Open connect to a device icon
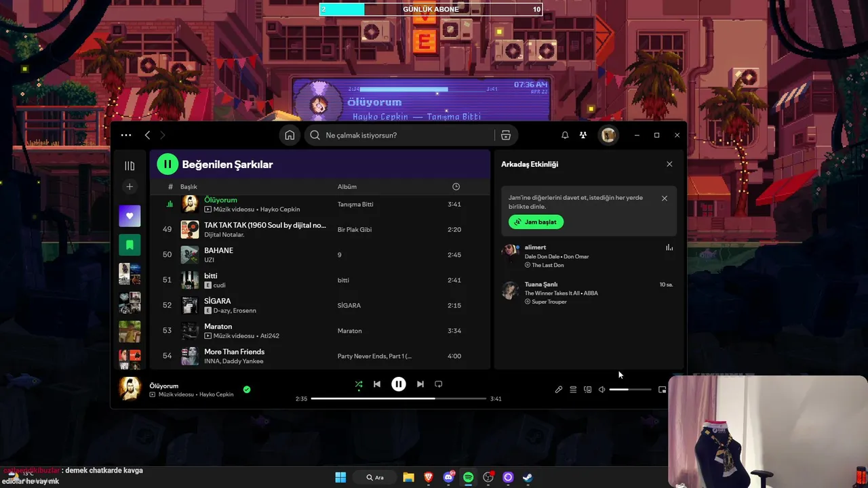Image resolution: width=868 pixels, height=488 pixels. tap(588, 390)
